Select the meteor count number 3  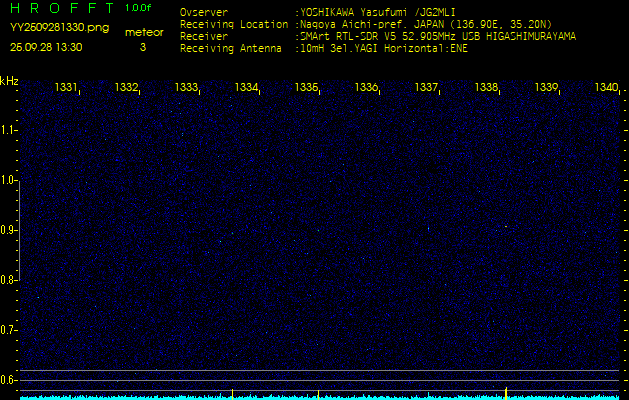coord(142,47)
